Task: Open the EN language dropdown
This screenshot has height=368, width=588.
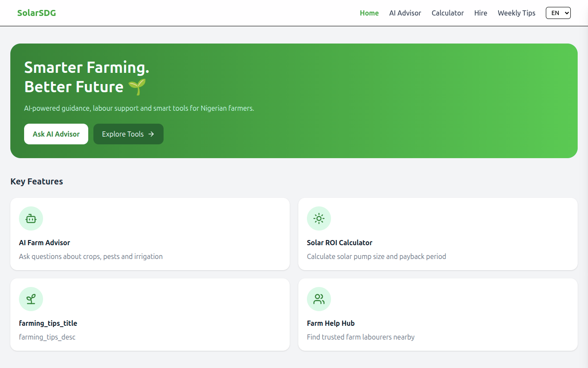Action: coord(558,13)
